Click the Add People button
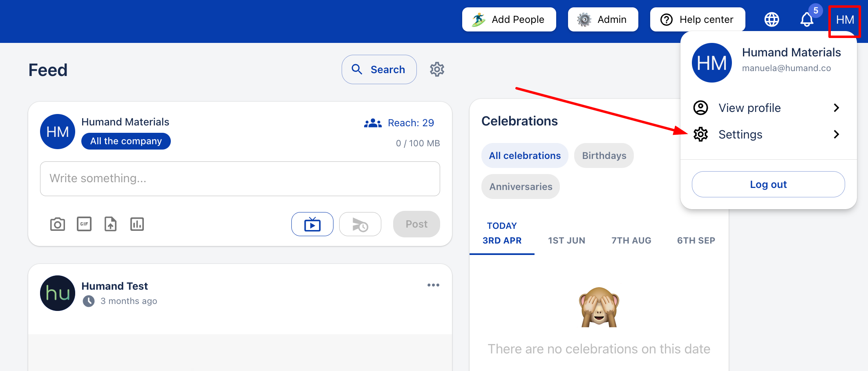The image size is (868, 371). [x=509, y=20]
